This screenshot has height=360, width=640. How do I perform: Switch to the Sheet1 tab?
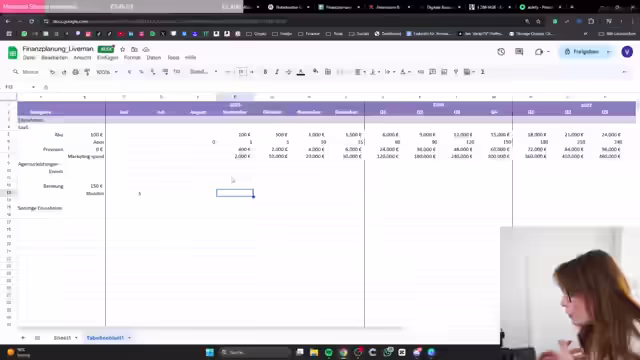62,338
